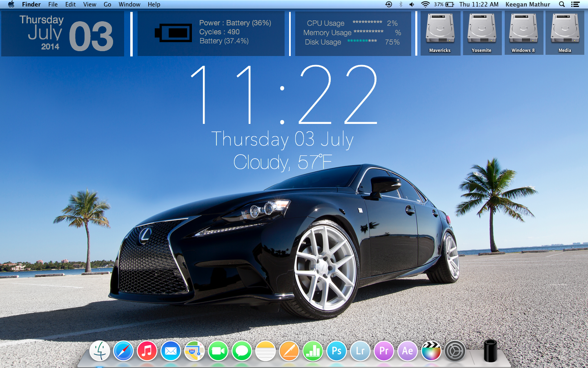Click the black Mac Pro cylinder icon
This screenshot has width=588, height=368.
coord(490,350)
